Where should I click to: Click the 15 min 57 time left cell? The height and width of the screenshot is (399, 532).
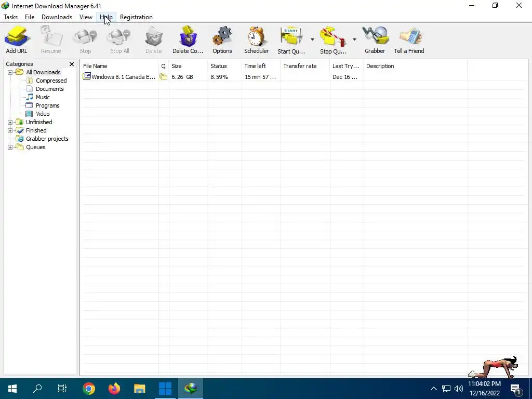tap(260, 77)
